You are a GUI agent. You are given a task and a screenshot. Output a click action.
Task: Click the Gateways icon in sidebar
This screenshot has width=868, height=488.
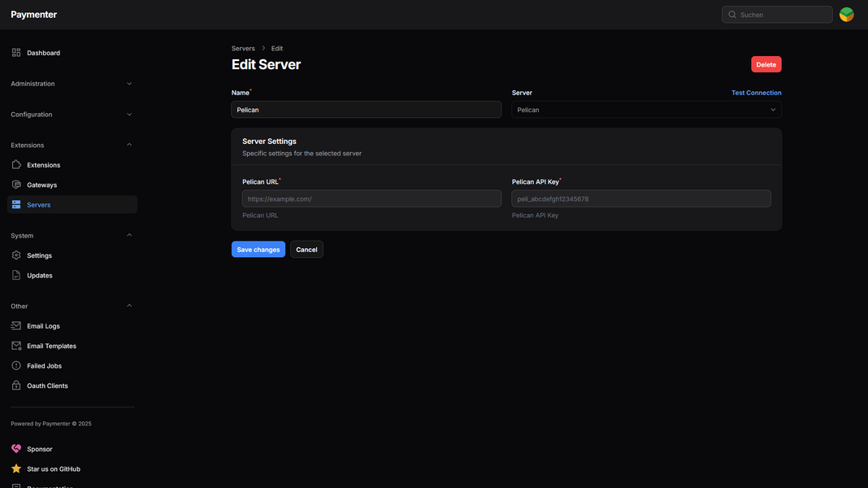16,185
